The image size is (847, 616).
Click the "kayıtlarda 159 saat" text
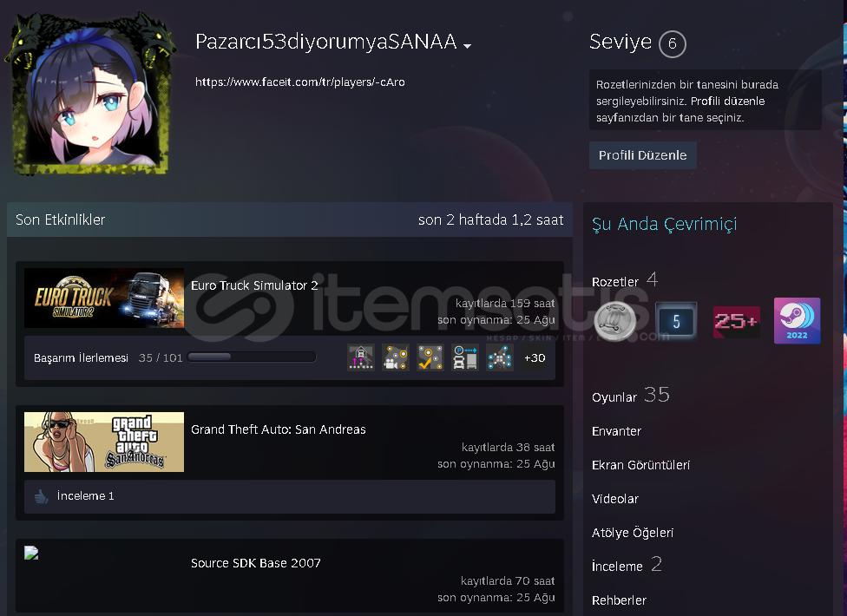point(505,304)
